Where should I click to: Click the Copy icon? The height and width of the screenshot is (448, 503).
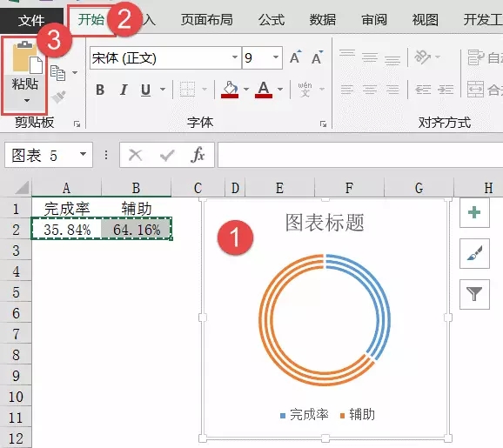click(x=58, y=73)
